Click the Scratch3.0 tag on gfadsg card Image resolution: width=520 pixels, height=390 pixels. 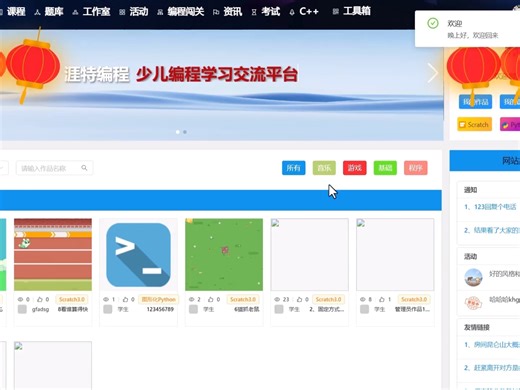point(72,299)
